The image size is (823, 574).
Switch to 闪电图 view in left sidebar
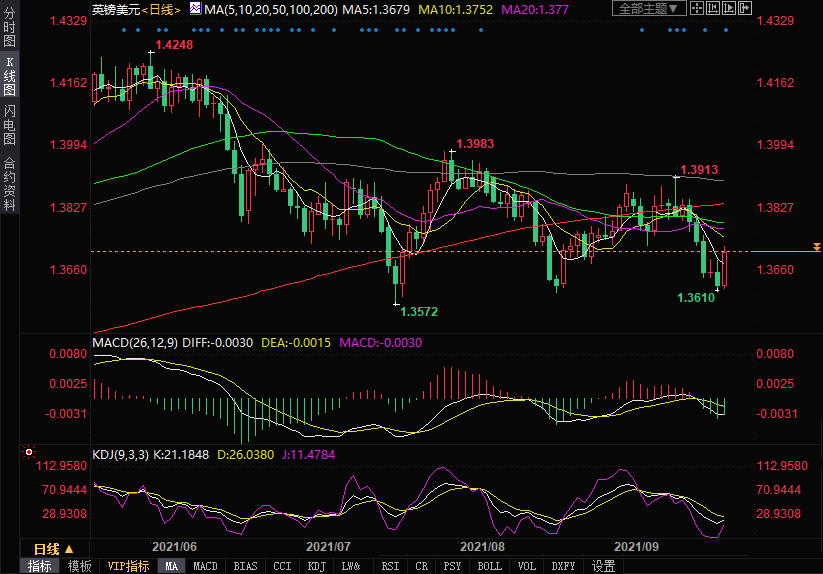[10, 123]
